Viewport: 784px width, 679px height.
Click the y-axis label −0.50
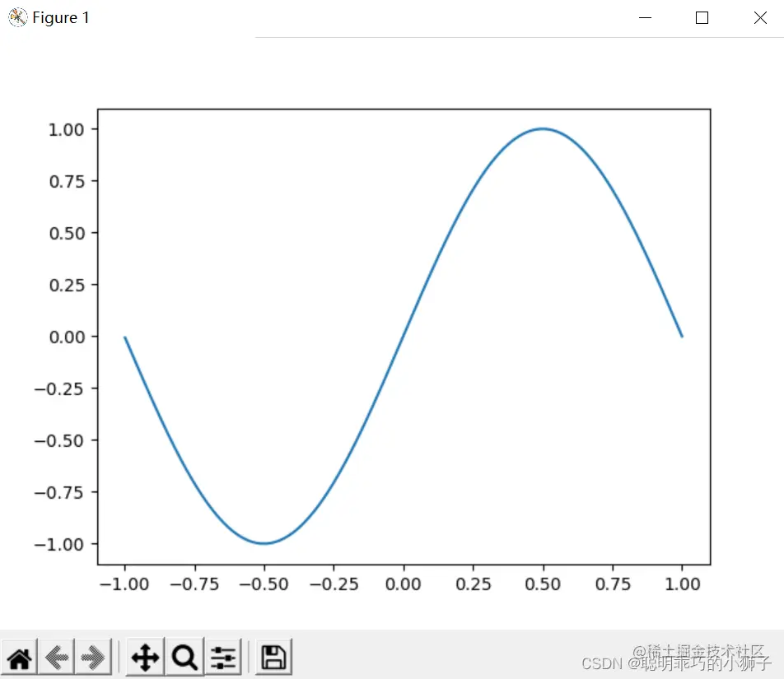pos(58,440)
